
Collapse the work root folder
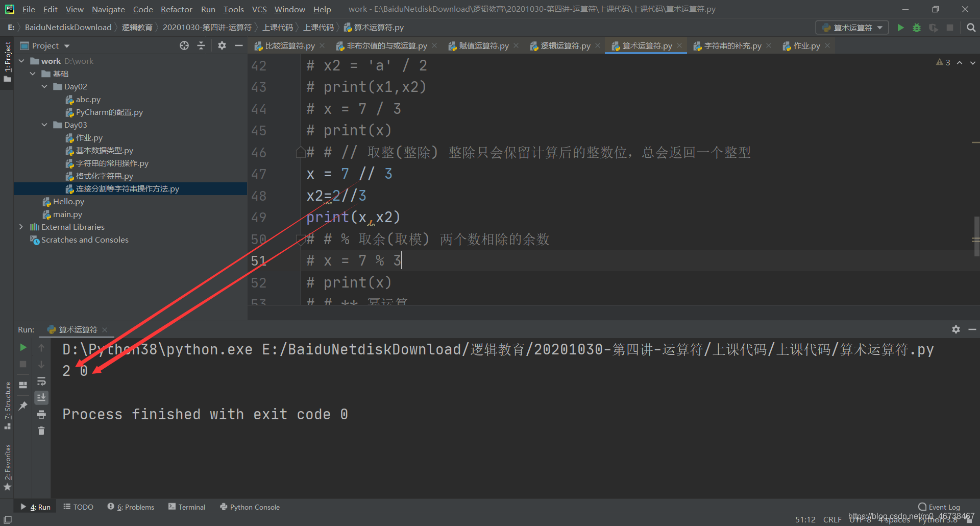[x=21, y=61]
